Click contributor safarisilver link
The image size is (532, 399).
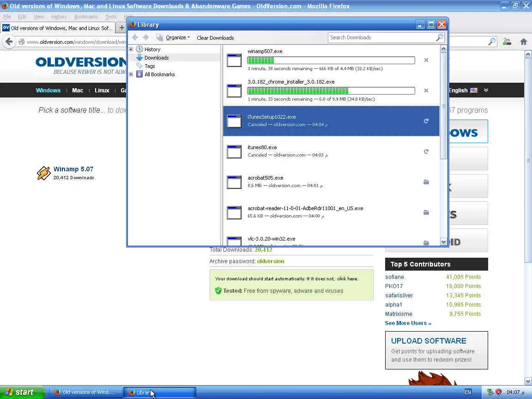click(x=399, y=295)
